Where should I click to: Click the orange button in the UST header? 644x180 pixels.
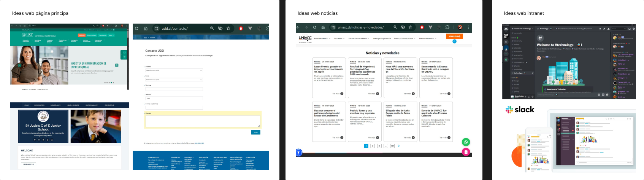click(x=82, y=35)
